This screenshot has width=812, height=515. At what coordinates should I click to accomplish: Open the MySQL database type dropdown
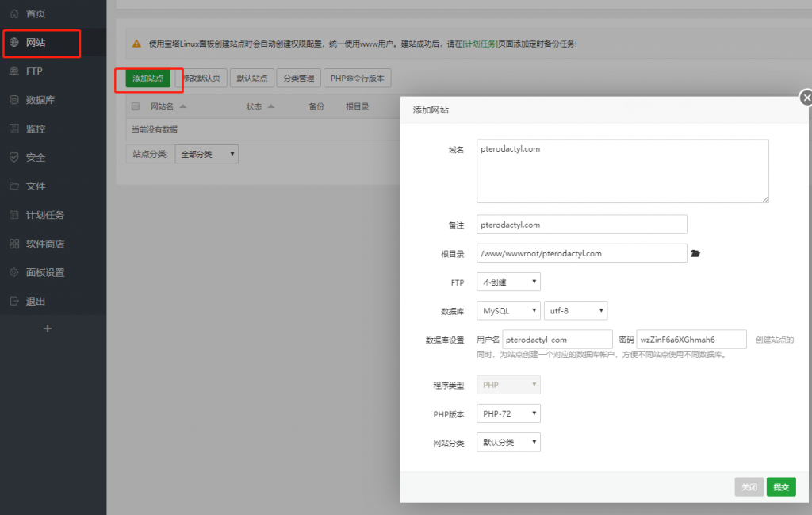pyautogui.click(x=508, y=311)
